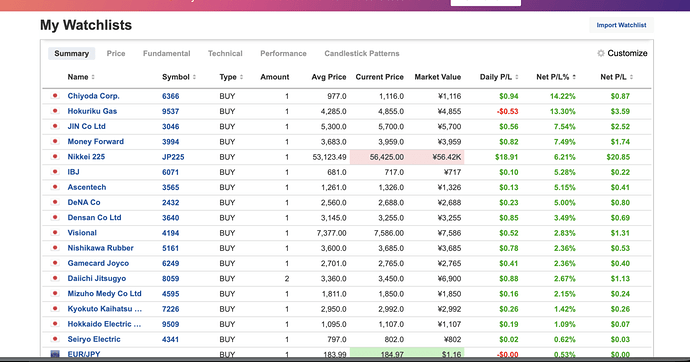Open the Daiichi Jitsugyo link
Image resolution: width=690 pixels, height=362 pixels.
96,278
